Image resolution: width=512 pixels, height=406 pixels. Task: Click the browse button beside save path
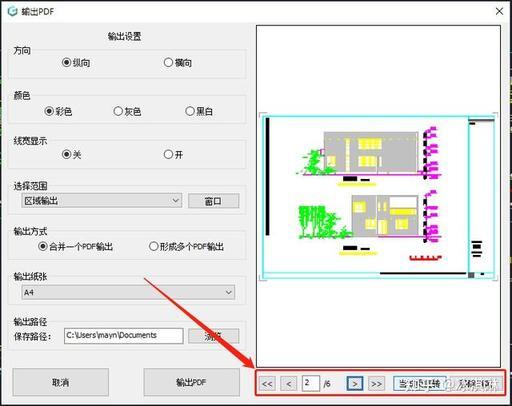(x=213, y=336)
